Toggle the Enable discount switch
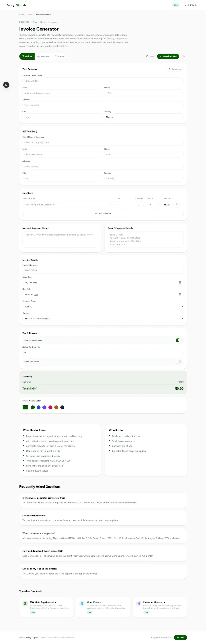 [178, 361]
